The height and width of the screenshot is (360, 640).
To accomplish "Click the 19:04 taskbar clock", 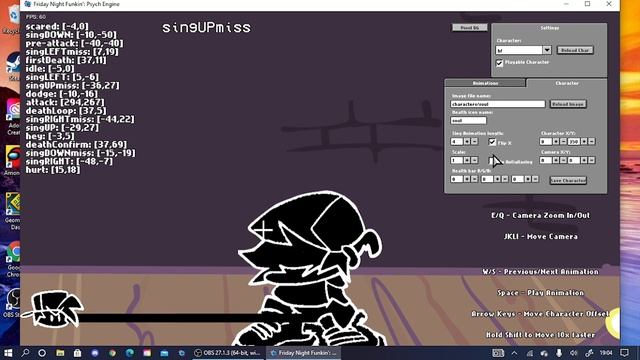I will tap(606, 353).
